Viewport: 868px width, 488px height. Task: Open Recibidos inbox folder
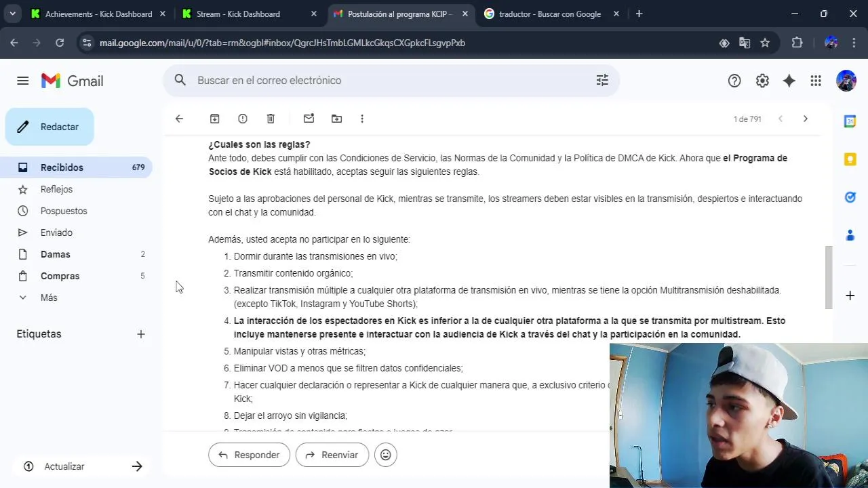pos(76,167)
